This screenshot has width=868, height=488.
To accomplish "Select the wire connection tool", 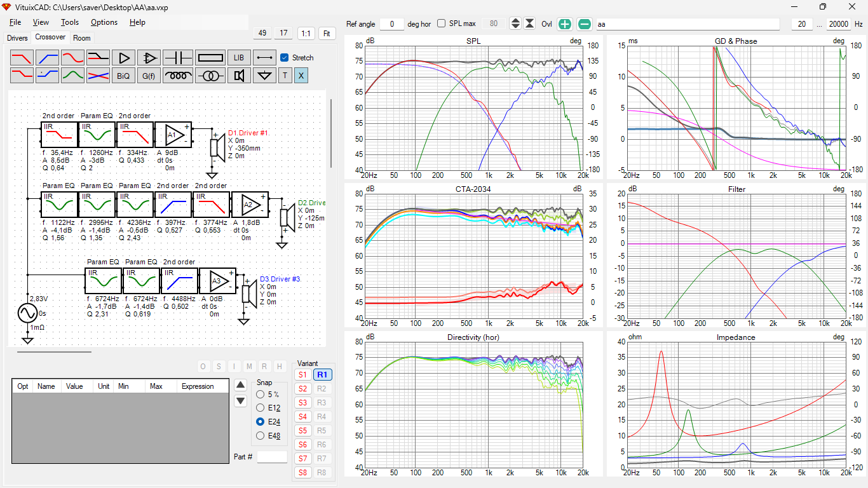I will [x=264, y=58].
